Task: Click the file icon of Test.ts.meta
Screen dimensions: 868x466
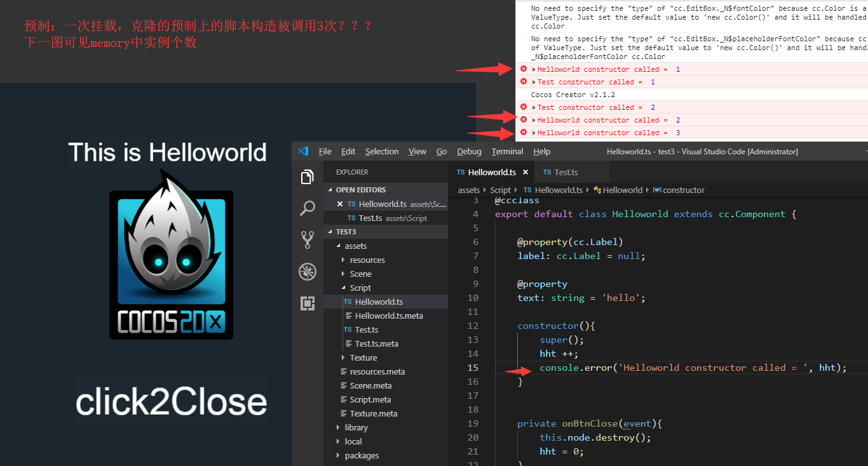Action: pyautogui.click(x=348, y=344)
